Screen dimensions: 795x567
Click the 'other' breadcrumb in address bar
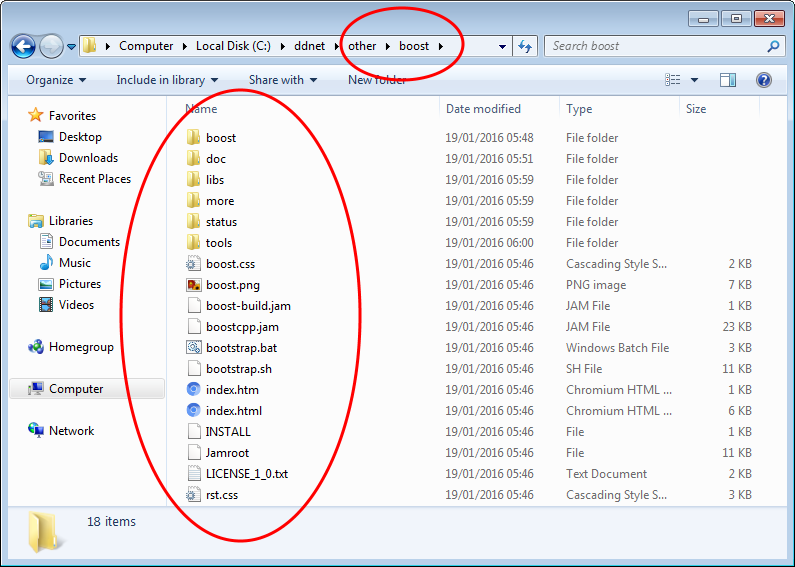(x=362, y=46)
